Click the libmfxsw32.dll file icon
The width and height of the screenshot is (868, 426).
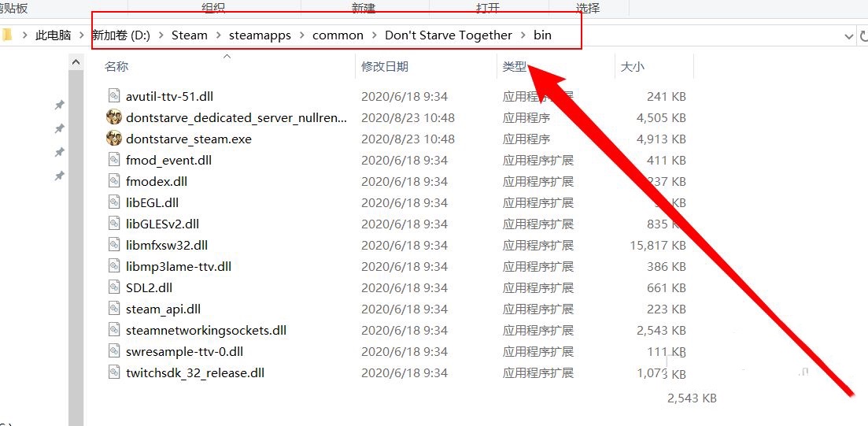(x=113, y=245)
